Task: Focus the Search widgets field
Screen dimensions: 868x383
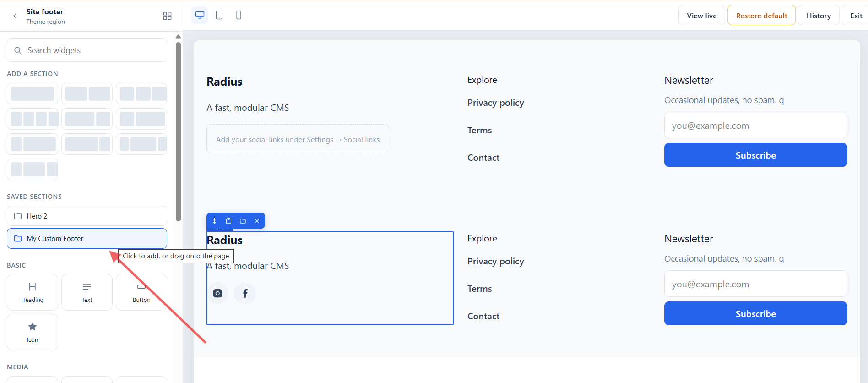Action: [87, 50]
